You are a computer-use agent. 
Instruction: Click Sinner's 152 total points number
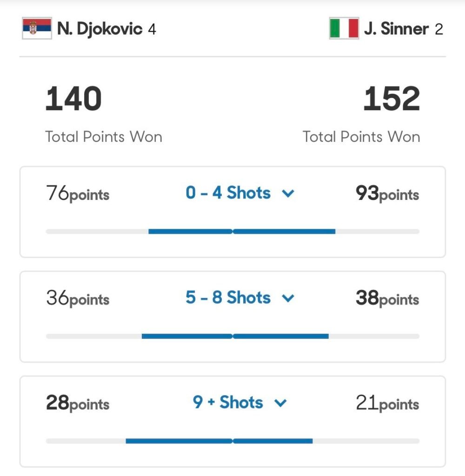pyautogui.click(x=391, y=99)
